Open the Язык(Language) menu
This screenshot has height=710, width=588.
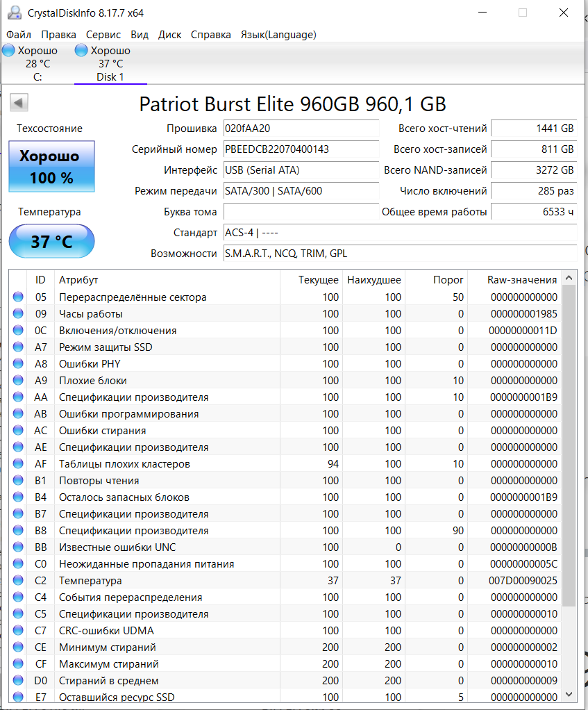[x=278, y=35]
